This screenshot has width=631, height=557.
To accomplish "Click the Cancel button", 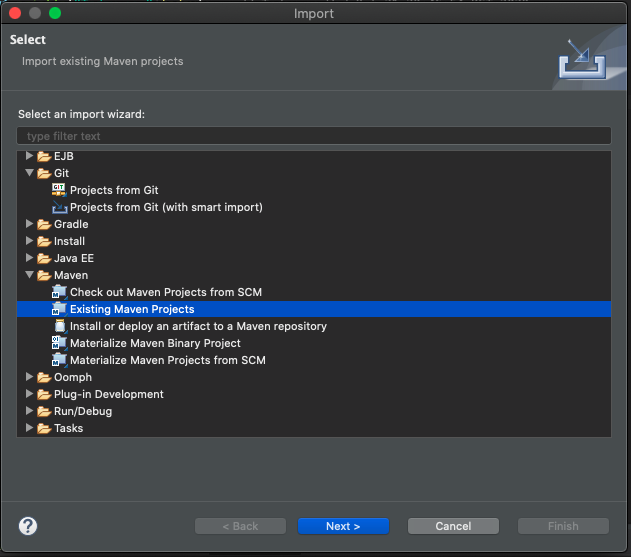I will pyautogui.click(x=453, y=526).
